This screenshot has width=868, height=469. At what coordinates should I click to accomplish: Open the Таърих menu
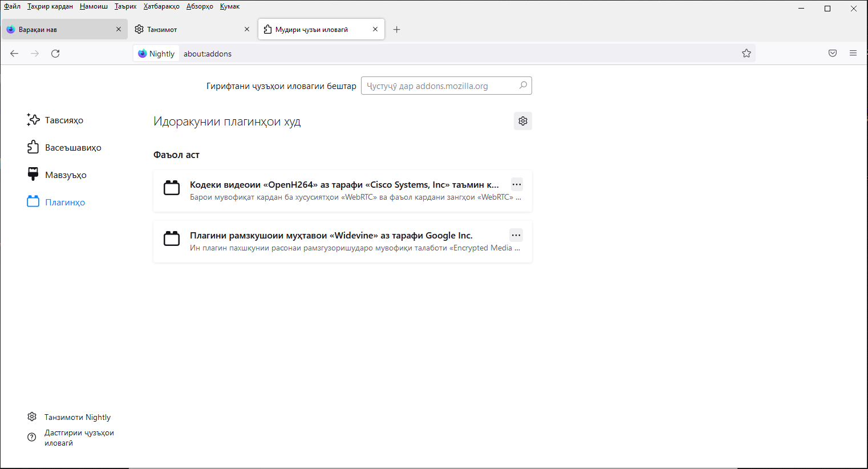click(x=125, y=6)
